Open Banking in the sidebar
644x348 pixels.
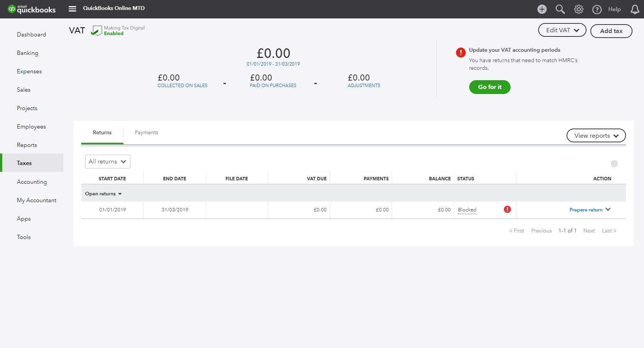coord(28,53)
